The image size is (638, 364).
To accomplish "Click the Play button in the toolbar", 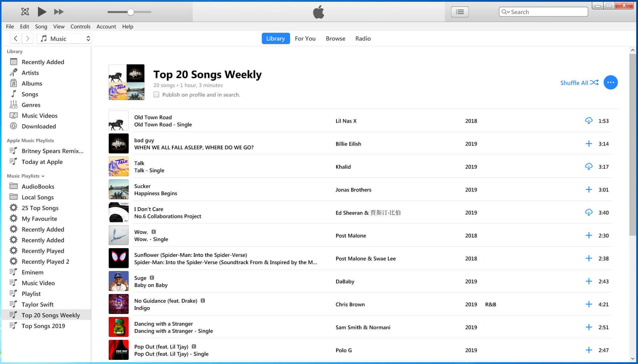I will [42, 11].
